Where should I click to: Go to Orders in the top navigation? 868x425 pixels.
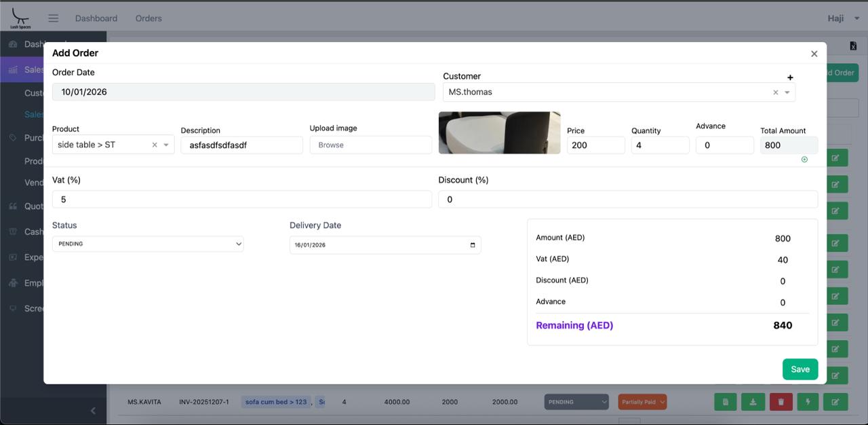coord(149,18)
